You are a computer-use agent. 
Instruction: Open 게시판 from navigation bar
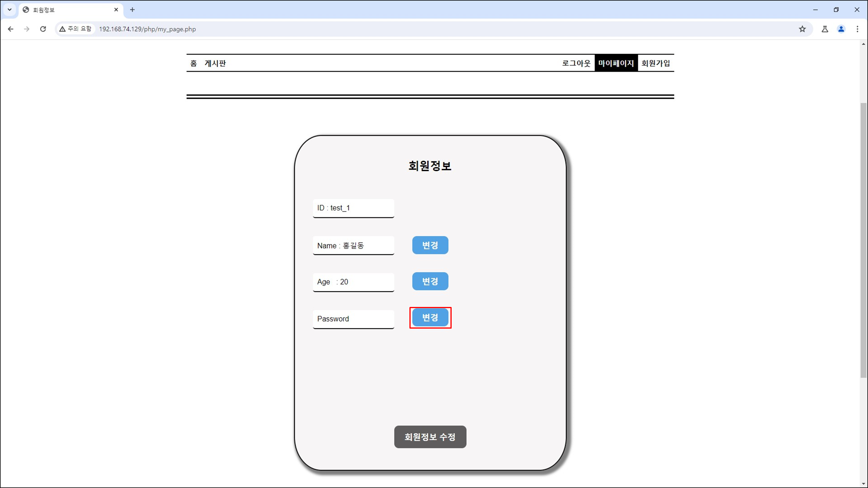(x=215, y=63)
